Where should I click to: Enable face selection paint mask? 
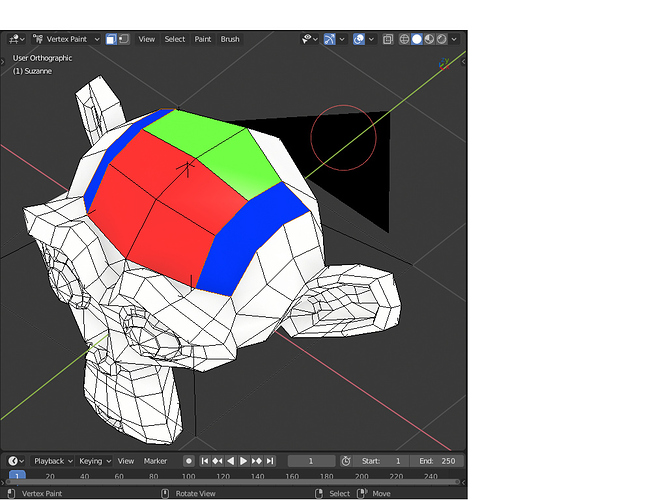(111, 39)
